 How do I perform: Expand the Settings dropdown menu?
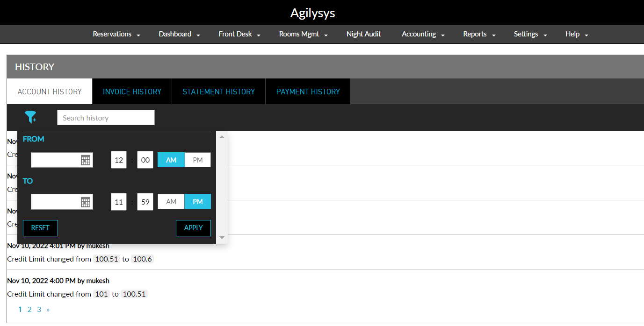pos(530,34)
